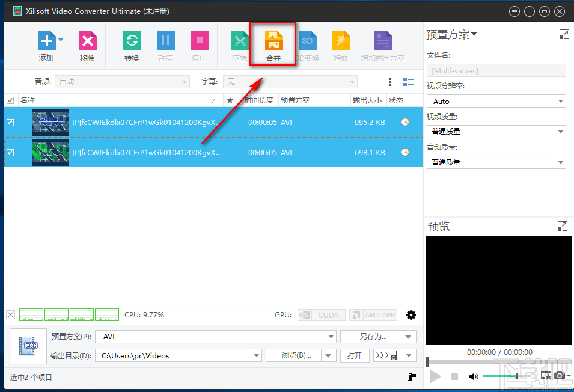Expand the Save As dropdown arrow
The image size is (574, 392).
pos(409,337)
